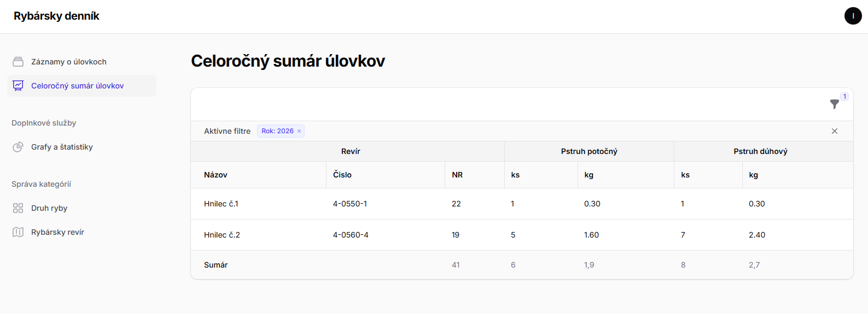Click the Druh ryby grid icon

pyautogui.click(x=18, y=208)
